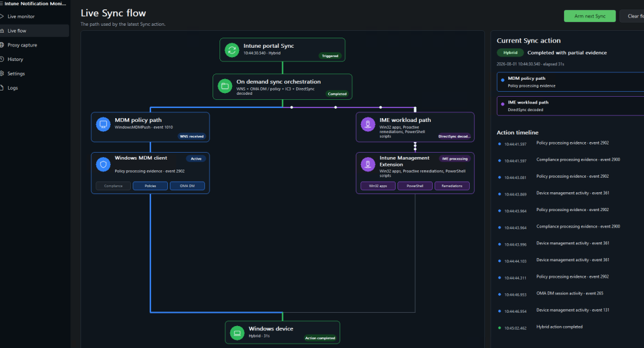Image resolution: width=644 pixels, height=348 pixels.
Task: Click the Triggered status badge
Action: (330, 56)
